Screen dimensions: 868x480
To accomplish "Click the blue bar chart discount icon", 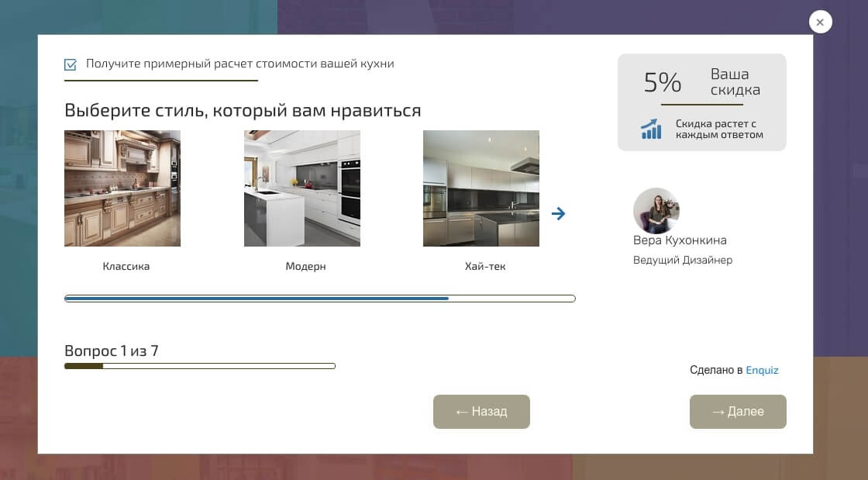I will 651,129.
